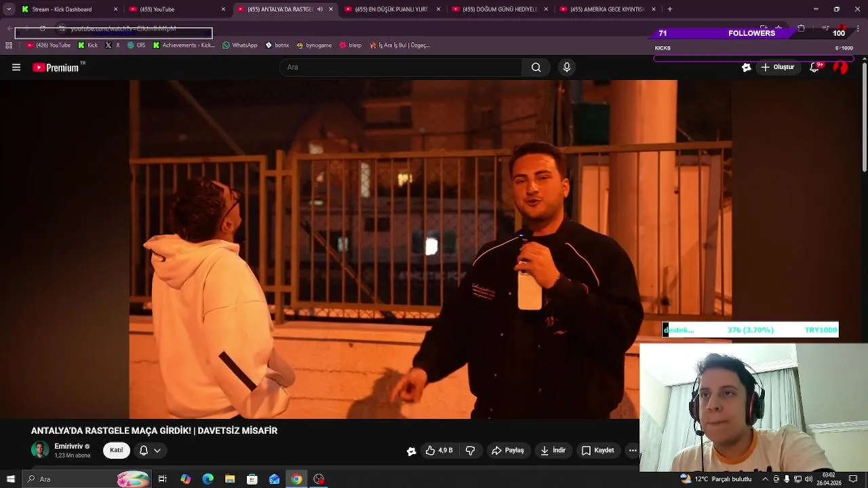Open the Emirivriv channel name link
868x488 pixels.
click(68, 447)
